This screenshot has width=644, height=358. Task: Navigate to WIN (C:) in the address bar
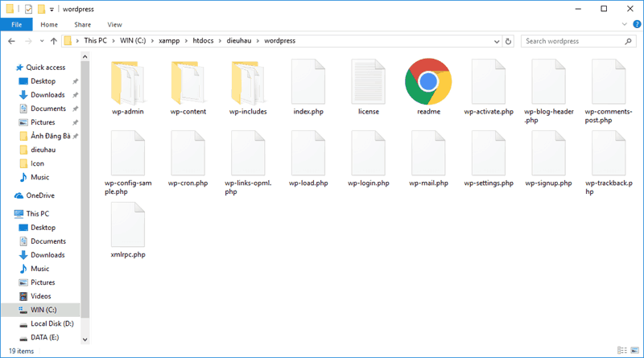tap(133, 41)
